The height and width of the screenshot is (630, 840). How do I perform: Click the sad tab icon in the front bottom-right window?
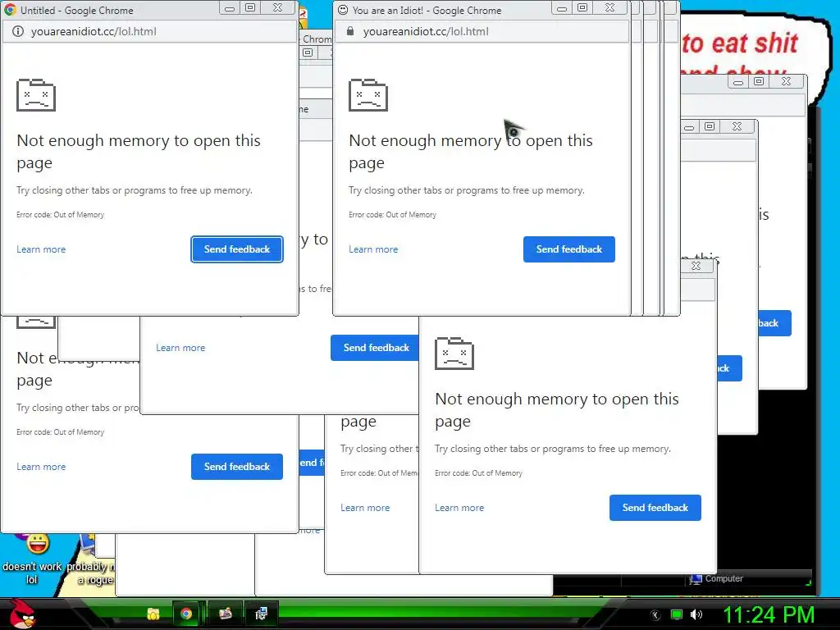pyautogui.click(x=454, y=353)
